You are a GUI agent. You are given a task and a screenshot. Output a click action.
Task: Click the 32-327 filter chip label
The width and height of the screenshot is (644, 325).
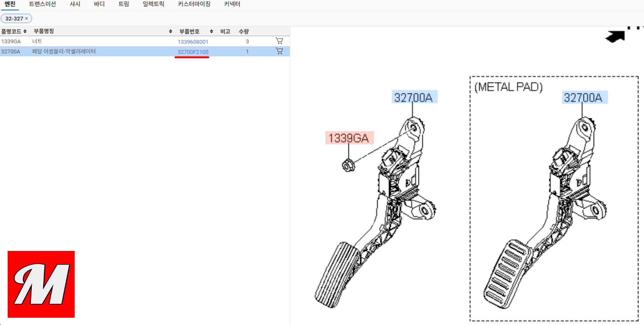tap(14, 18)
